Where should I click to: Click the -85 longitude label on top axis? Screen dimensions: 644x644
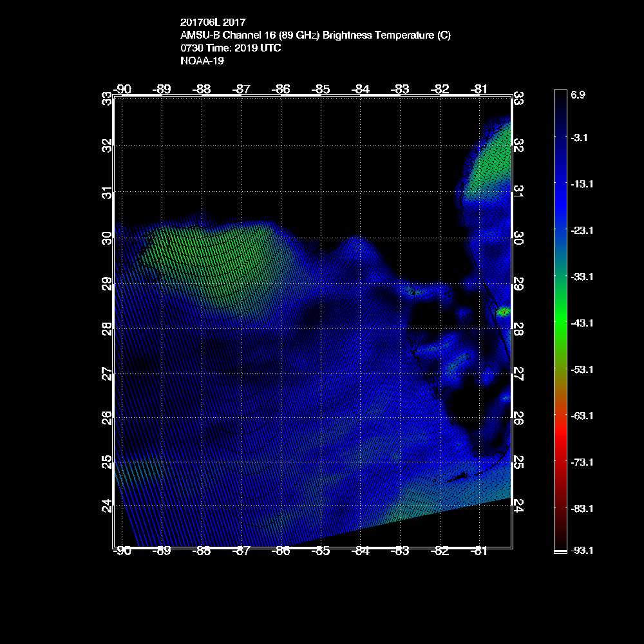click(x=320, y=89)
